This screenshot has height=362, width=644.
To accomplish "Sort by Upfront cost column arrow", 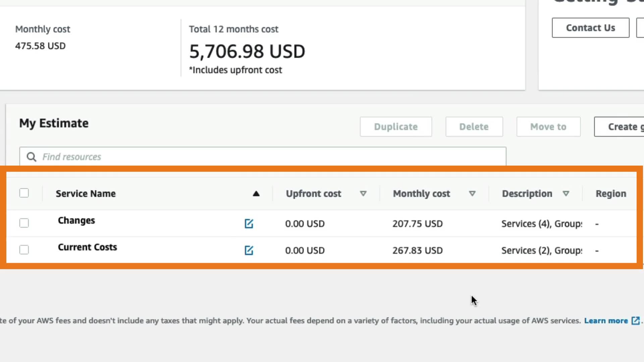I will point(363,194).
